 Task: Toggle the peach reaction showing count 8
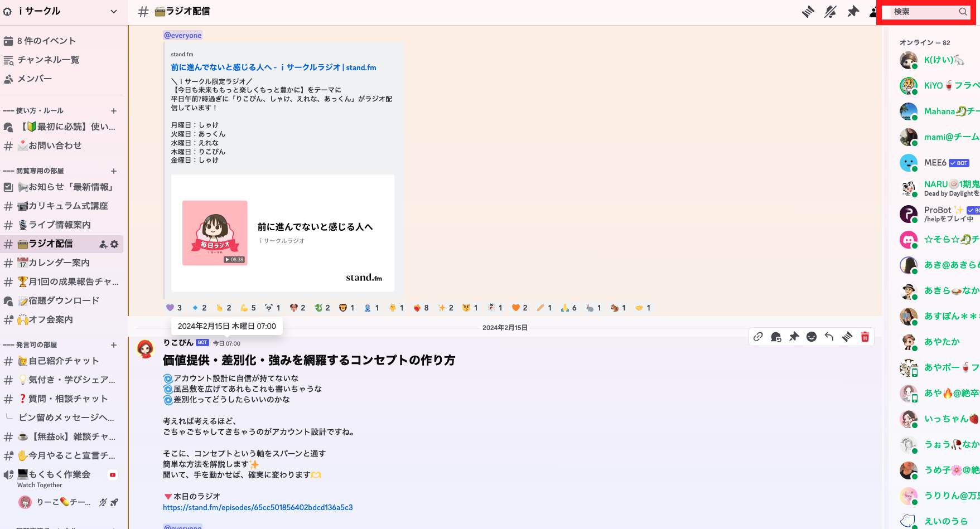tap(420, 307)
